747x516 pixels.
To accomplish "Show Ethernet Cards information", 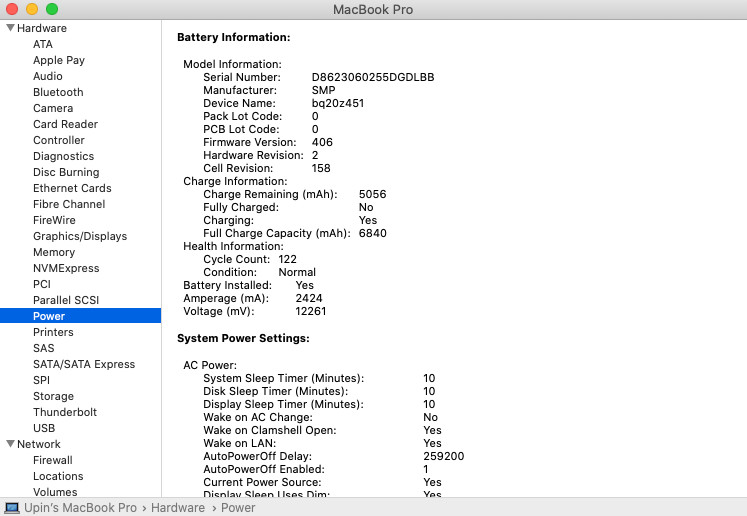I will coord(72,188).
